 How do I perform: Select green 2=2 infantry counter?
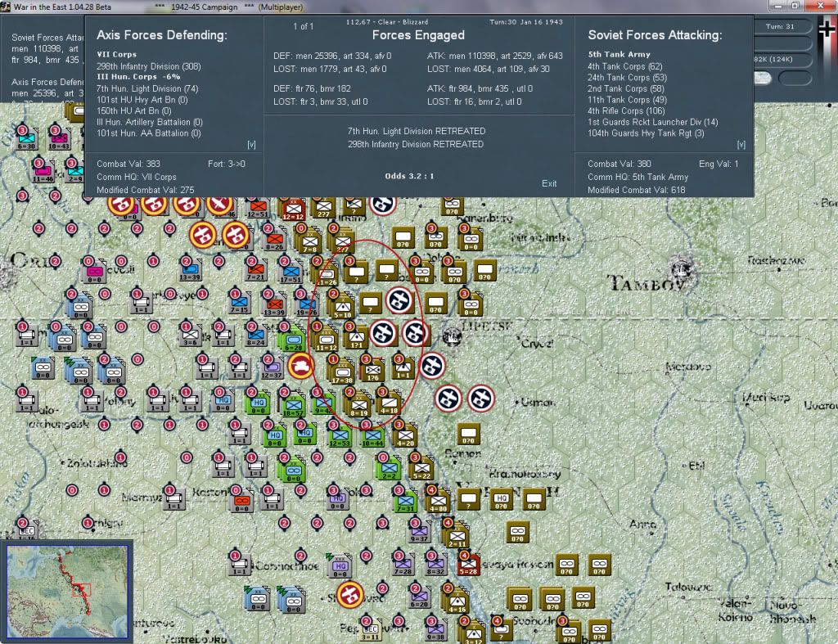(x=390, y=469)
